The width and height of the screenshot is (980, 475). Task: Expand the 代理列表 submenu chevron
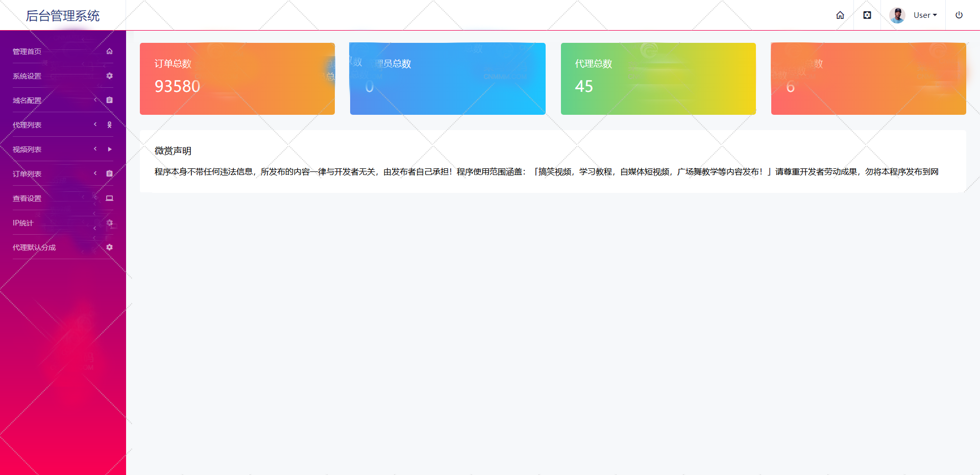[95, 124]
